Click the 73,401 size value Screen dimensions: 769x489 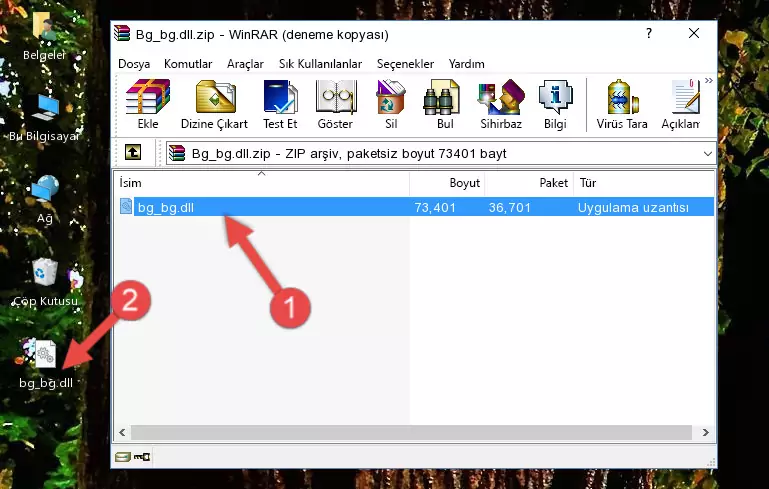(x=435, y=207)
